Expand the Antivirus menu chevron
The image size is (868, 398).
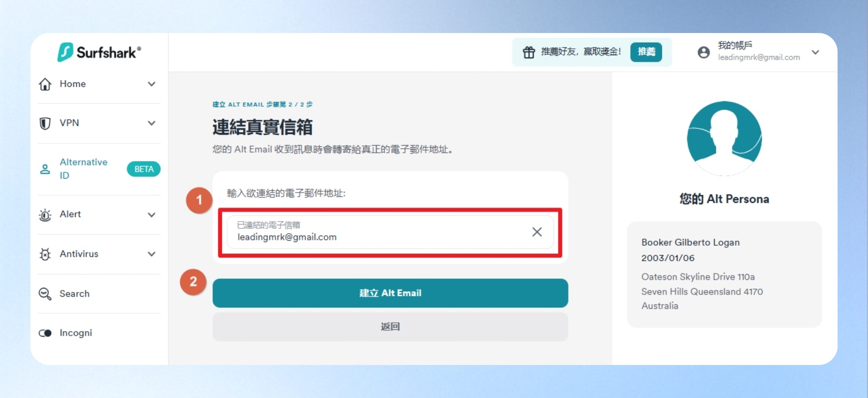point(151,254)
